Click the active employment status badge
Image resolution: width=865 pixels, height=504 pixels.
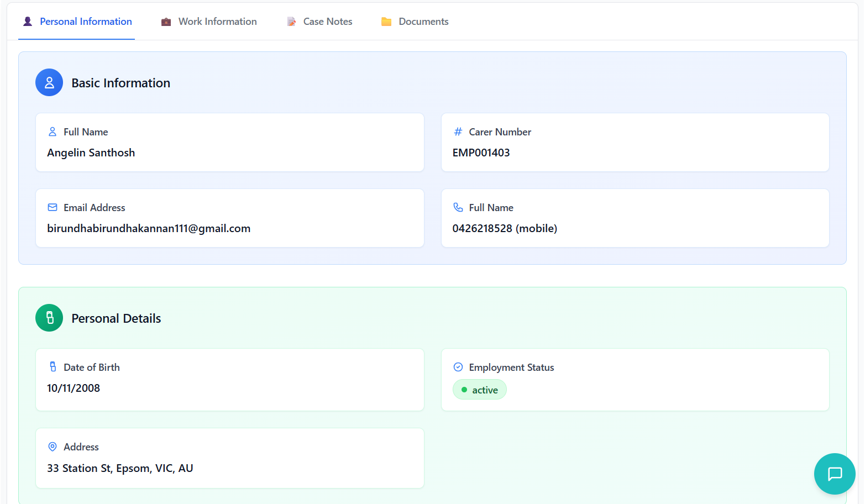[x=479, y=390]
